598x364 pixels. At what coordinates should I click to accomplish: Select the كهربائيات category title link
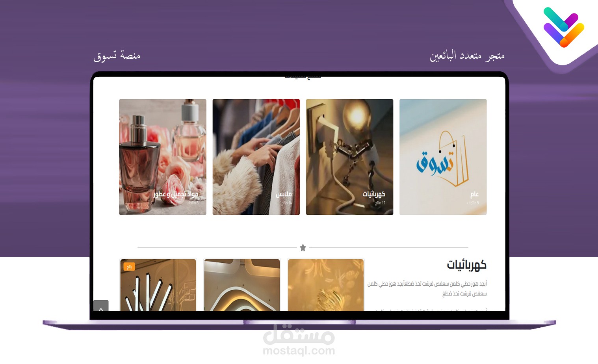coord(374,194)
